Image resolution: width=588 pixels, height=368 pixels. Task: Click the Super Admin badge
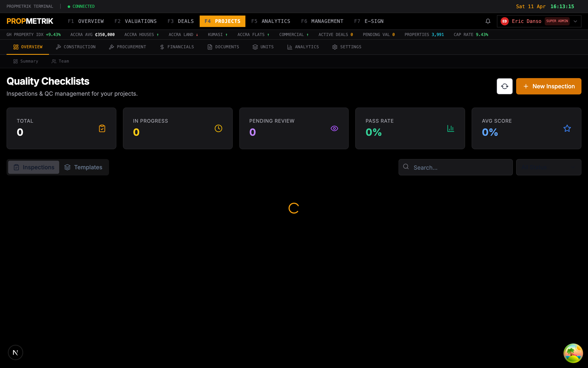pyautogui.click(x=557, y=21)
